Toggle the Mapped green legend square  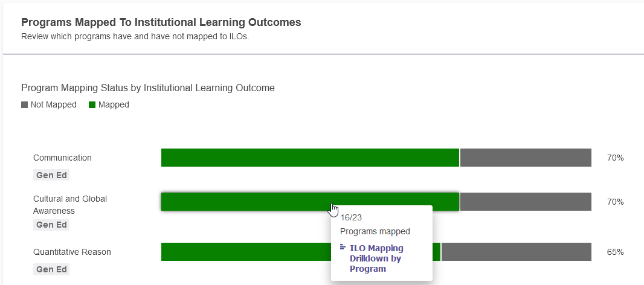pos(92,105)
